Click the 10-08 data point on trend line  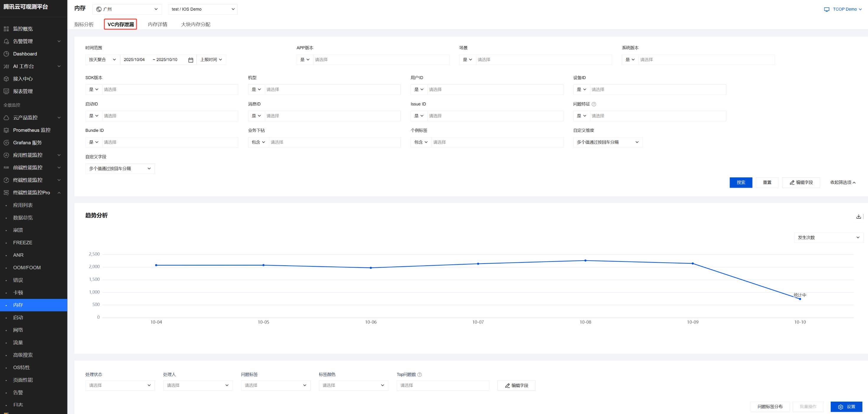[x=585, y=260]
